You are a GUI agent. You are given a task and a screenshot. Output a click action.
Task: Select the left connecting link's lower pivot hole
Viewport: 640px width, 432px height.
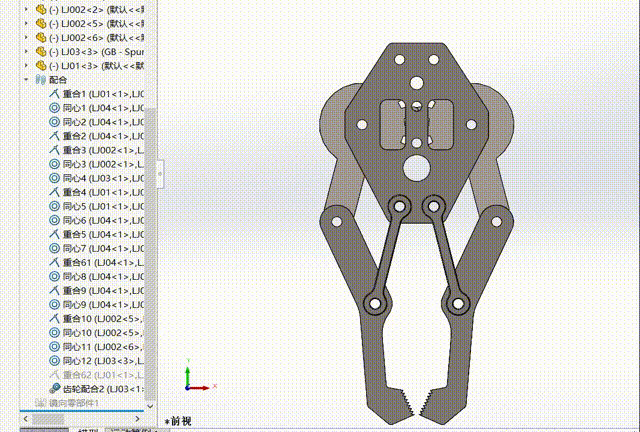tap(375, 303)
